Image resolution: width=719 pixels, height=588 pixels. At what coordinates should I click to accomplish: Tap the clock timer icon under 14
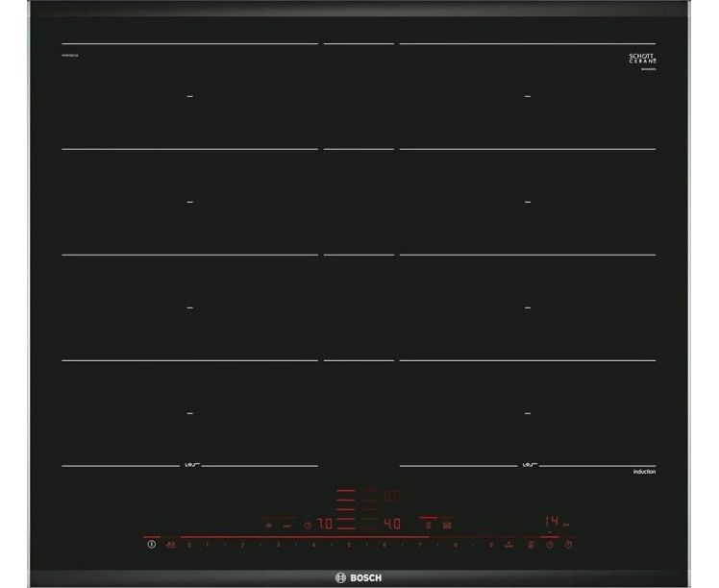pos(550,545)
